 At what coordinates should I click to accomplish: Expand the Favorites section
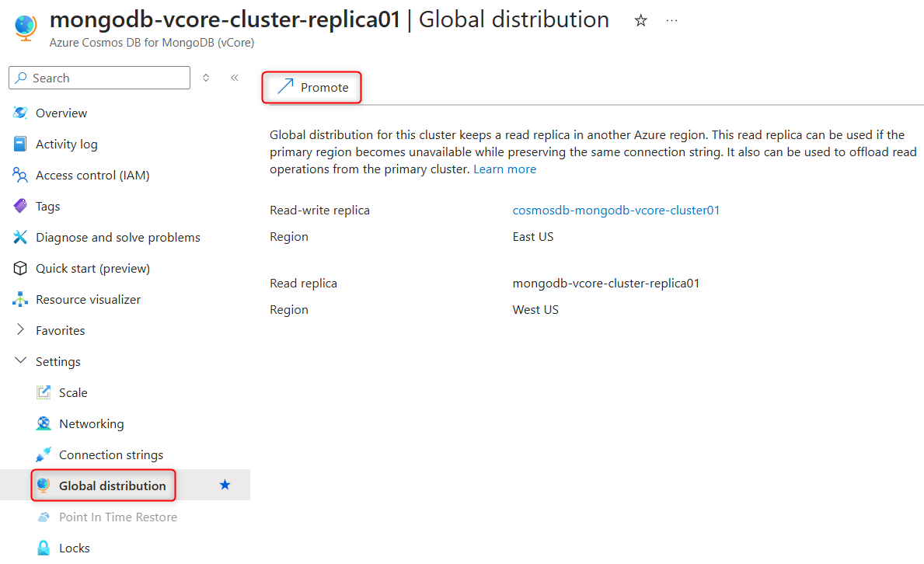[x=21, y=330]
